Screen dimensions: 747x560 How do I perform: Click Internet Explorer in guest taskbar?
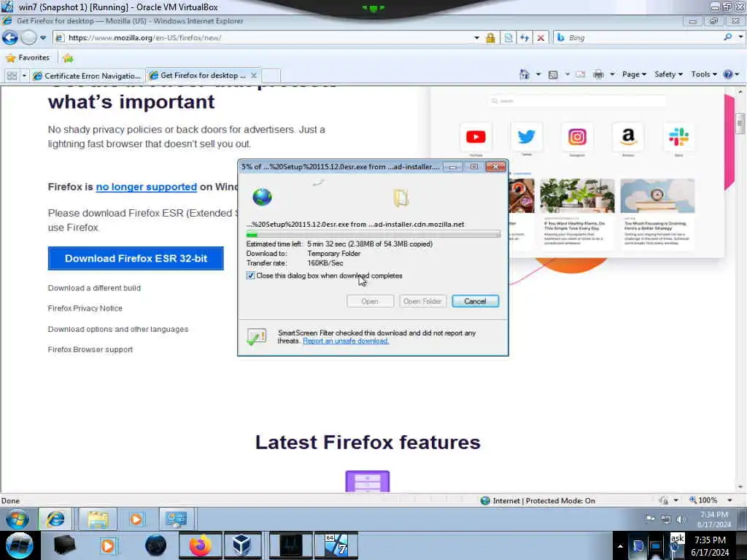click(55, 518)
